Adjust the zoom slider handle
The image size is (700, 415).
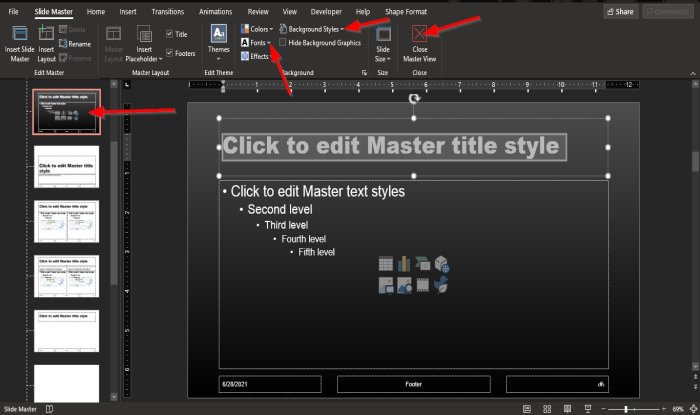tap(626, 409)
